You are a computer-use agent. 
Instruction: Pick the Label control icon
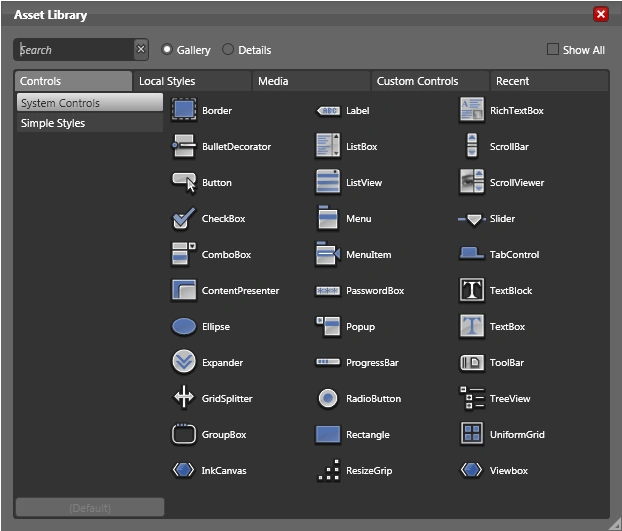[x=328, y=111]
